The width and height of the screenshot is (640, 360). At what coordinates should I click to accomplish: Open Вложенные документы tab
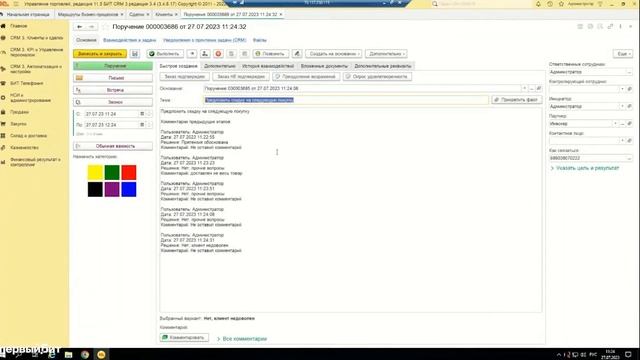(x=324, y=66)
